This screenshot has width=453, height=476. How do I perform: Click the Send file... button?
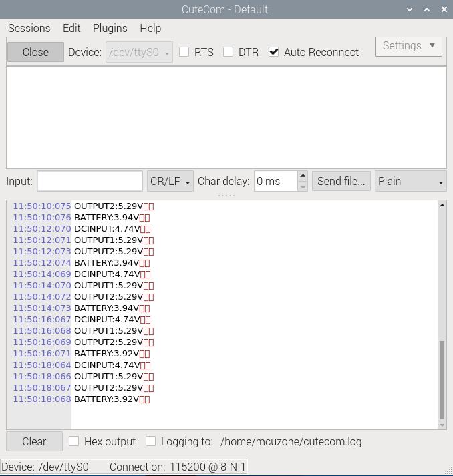click(341, 181)
